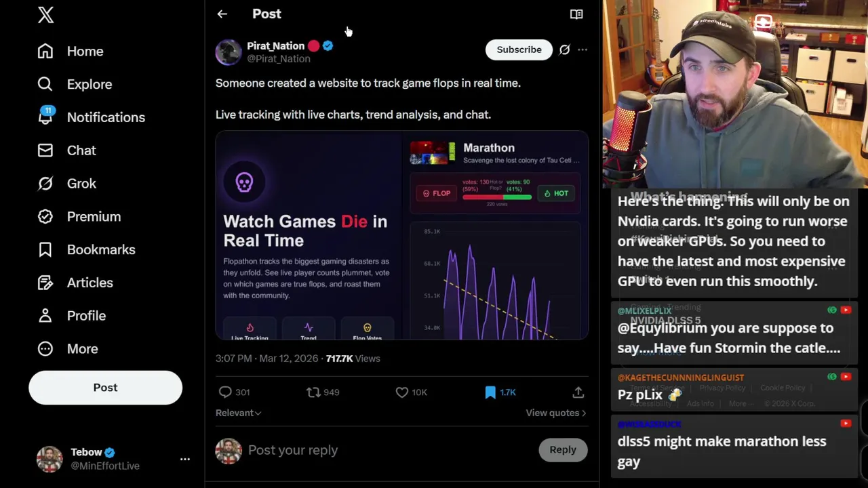Open account menu next to Tebow

click(x=184, y=459)
